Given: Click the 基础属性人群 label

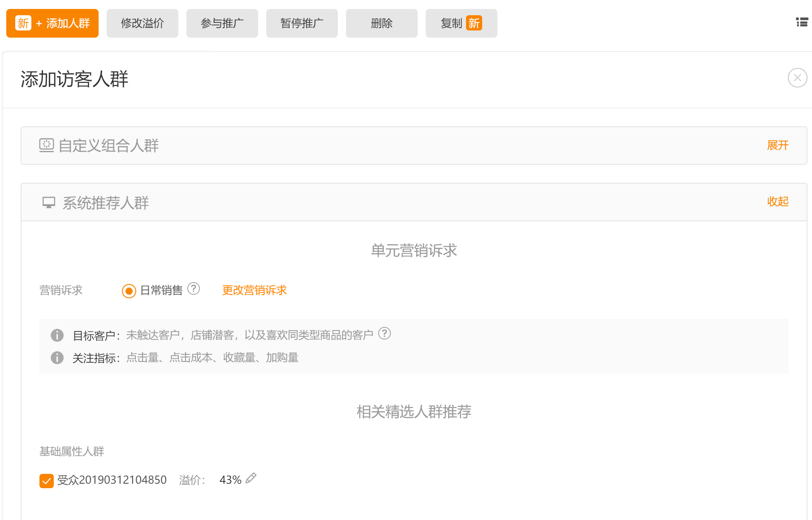Looking at the screenshot, I should pos(72,451).
